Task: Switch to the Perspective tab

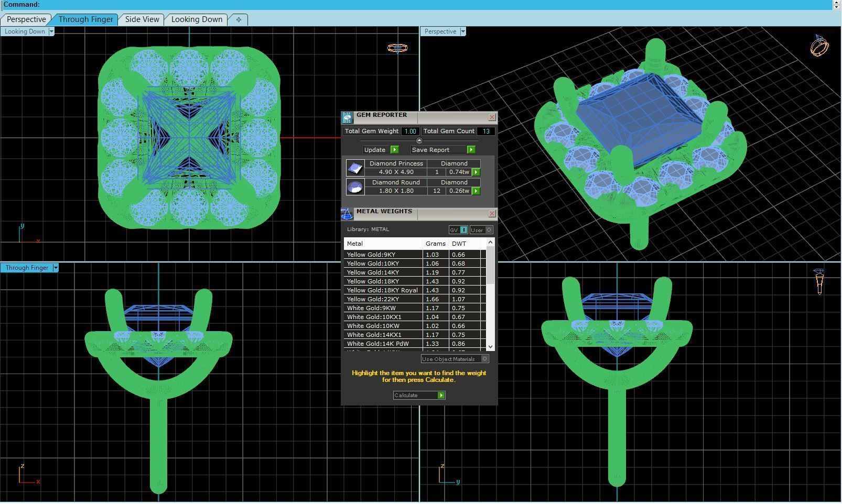Action: (26, 19)
